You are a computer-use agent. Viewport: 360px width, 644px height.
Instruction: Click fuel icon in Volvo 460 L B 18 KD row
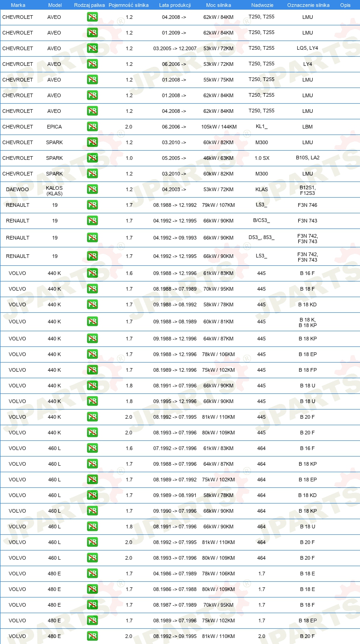(92, 495)
